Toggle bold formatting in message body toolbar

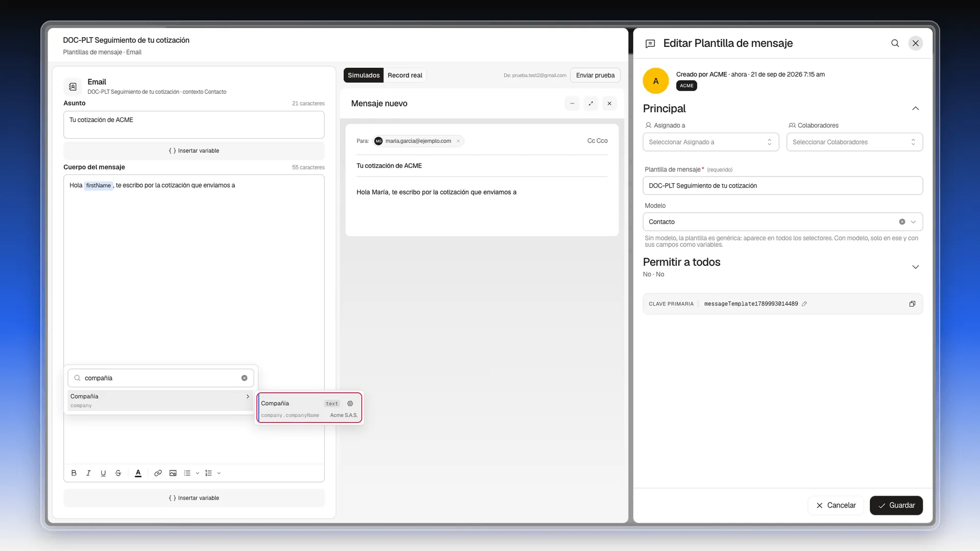coord(74,473)
